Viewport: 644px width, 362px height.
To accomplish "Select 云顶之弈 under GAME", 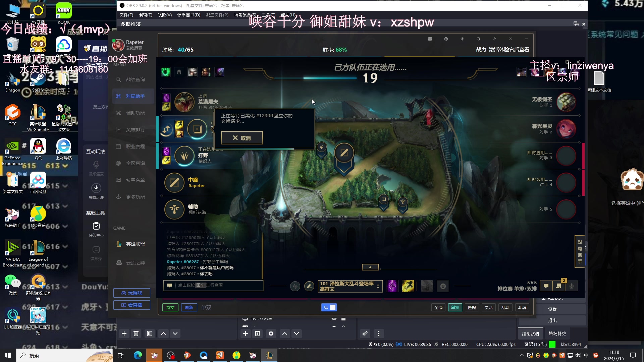I will tap(131, 263).
